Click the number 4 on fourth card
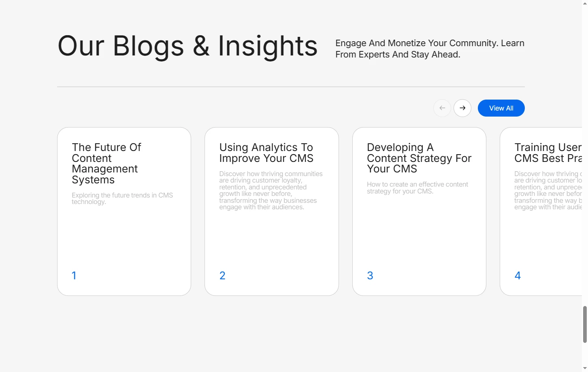Image resolution: width=588 pixels, height=372 pixels. (518, 276)
